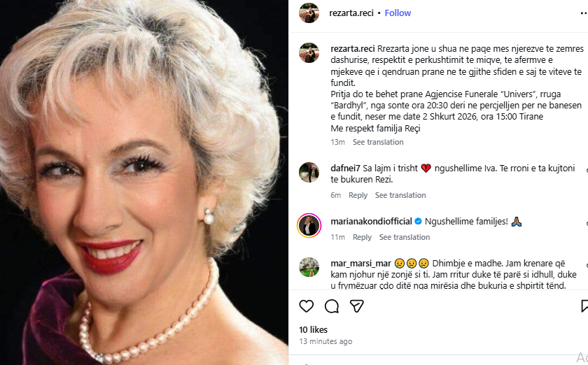
Task: Click dafnei7's profile avatar
Action: click(309, 172)
